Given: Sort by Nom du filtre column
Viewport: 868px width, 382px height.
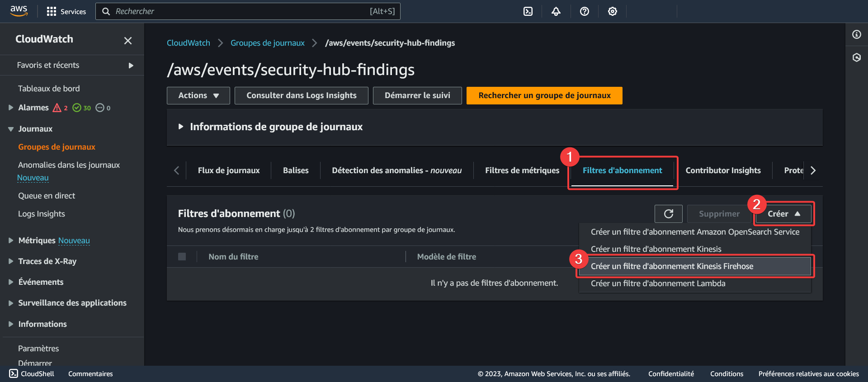Looking at the screenshot, I should (x=233, y=257).
